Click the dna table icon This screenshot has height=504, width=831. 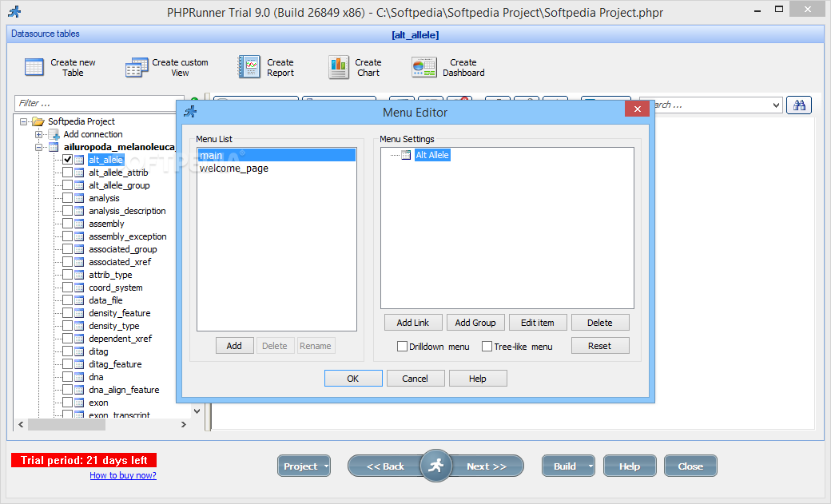[x=79, y=377]
